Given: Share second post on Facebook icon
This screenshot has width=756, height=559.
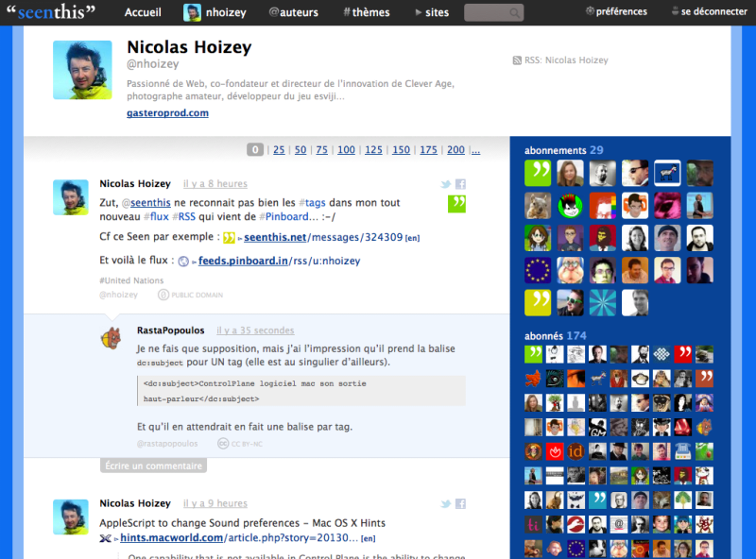Looking at the screenshot, I should [460, 504].
